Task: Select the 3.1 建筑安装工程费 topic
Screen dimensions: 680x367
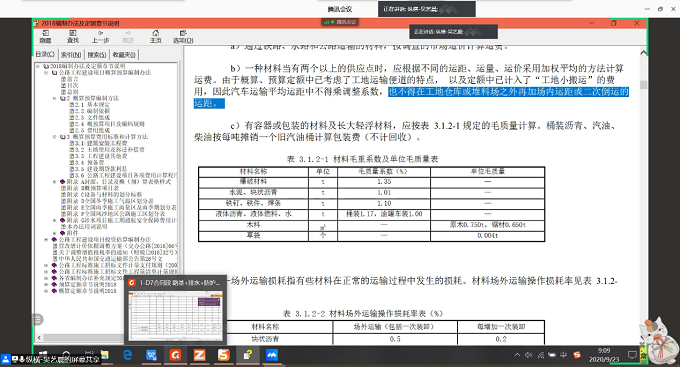Action: click(101, 143)
